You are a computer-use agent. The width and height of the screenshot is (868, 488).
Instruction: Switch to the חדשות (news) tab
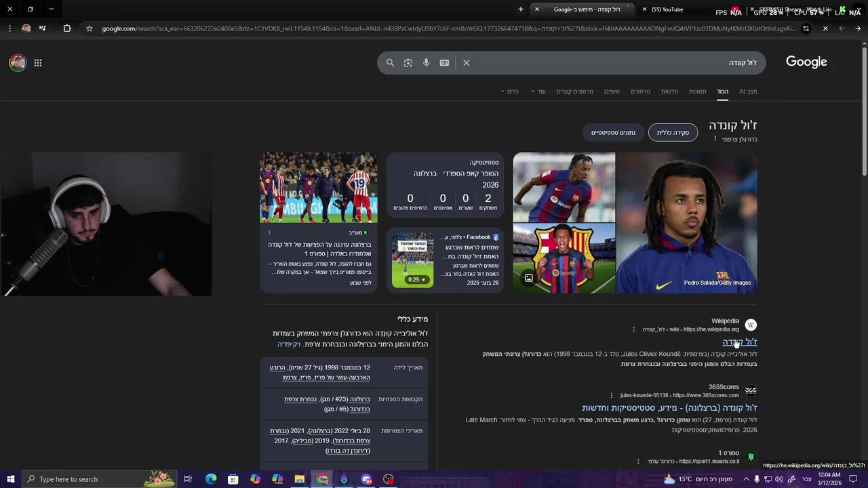[x=669, y=91]
